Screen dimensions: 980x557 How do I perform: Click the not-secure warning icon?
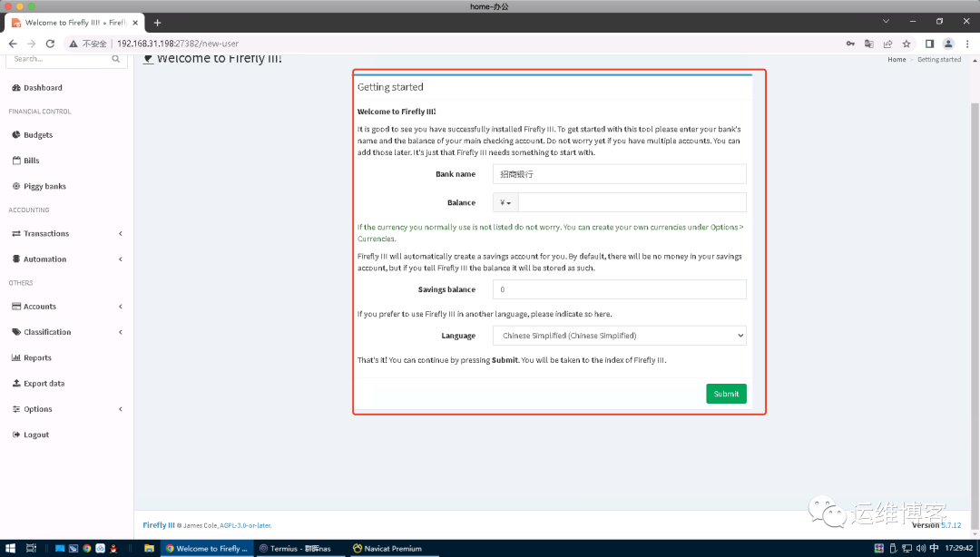(73, 44)
